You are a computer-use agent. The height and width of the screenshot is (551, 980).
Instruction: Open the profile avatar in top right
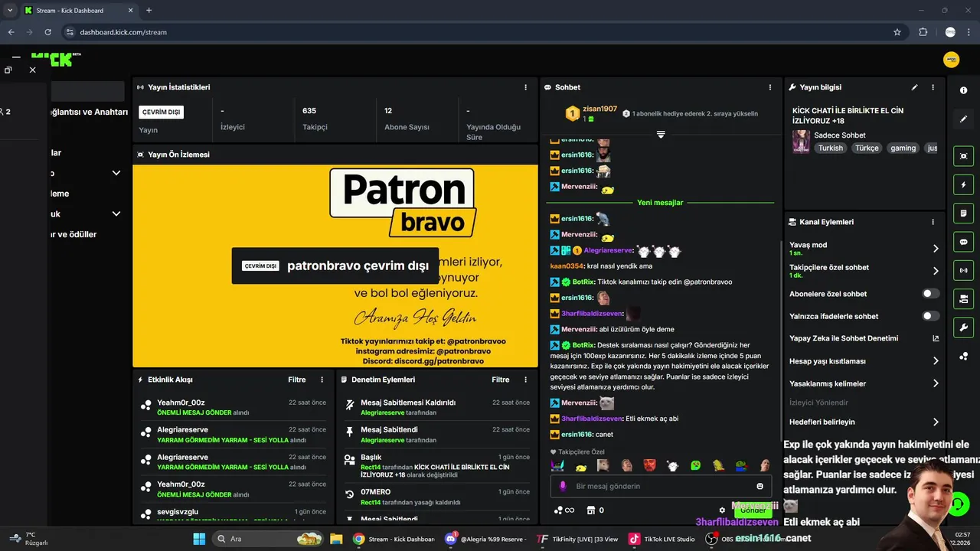(952, 60)
